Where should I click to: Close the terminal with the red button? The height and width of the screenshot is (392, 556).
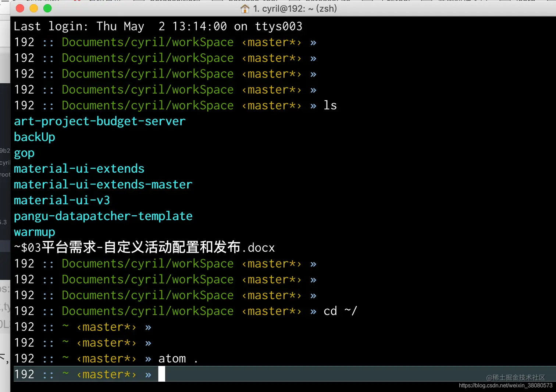point(20,8)
